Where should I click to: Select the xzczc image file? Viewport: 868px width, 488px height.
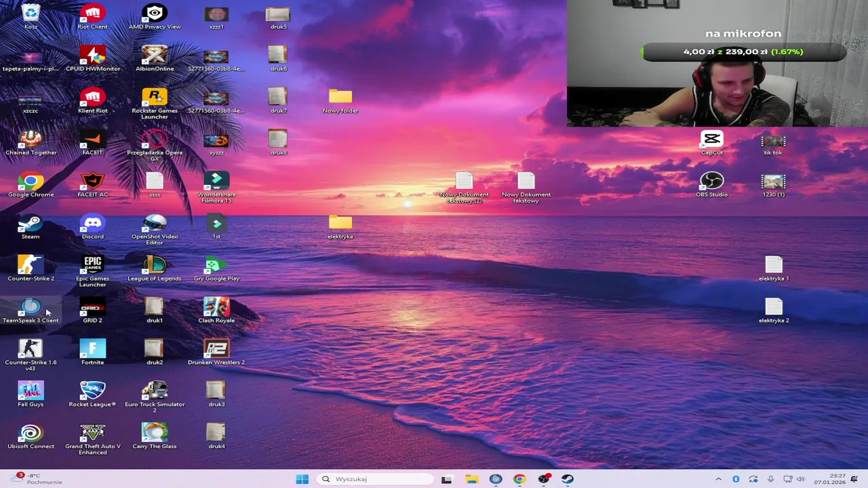pos(31,102)
